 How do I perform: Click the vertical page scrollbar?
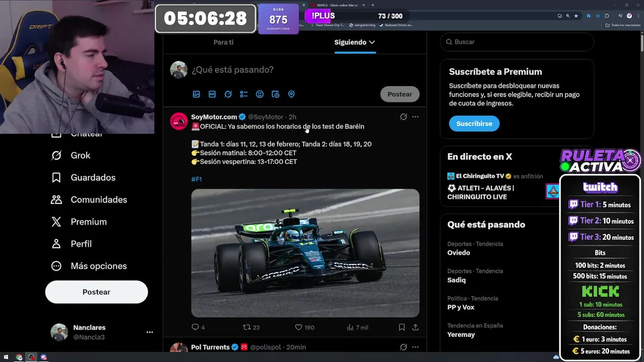(641, 43)
